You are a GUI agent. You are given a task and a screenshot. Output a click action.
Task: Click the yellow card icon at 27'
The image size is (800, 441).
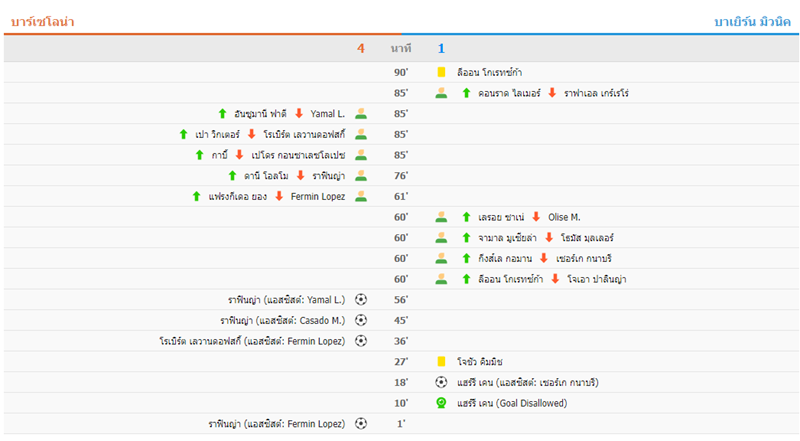coord(441,361)
